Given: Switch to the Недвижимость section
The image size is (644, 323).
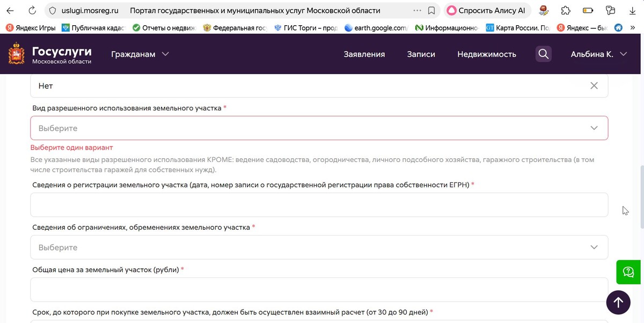Looking at the screenshot, I should tap(487, 54).
